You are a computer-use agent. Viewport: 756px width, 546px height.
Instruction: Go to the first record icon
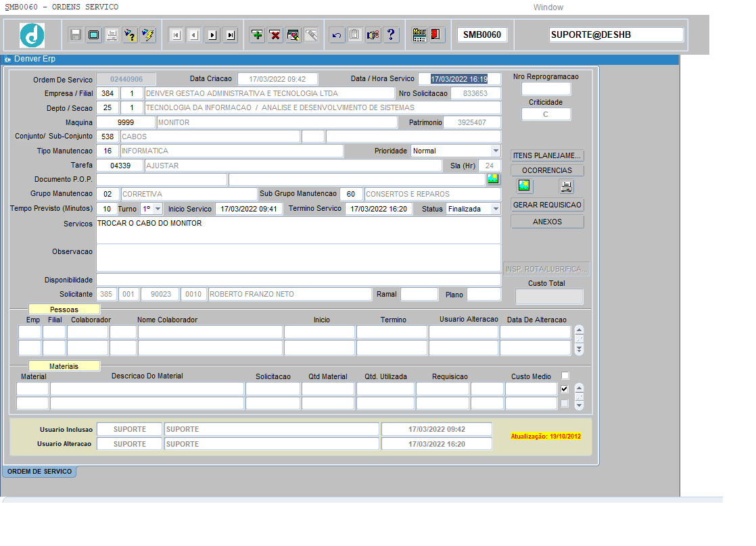point(176,35)
